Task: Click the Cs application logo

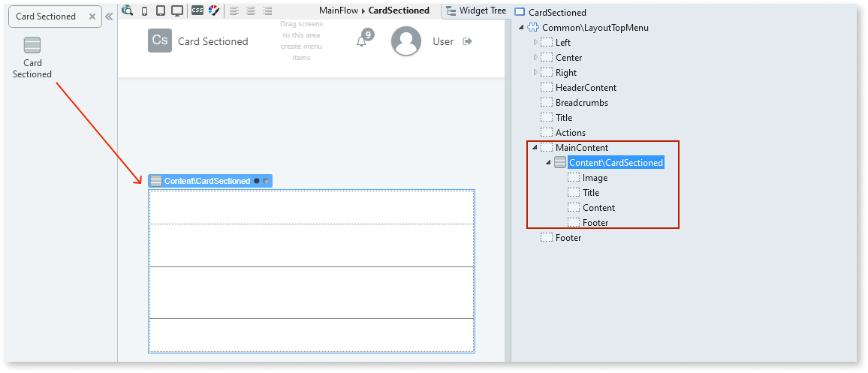Action: (x=160, y=41)
